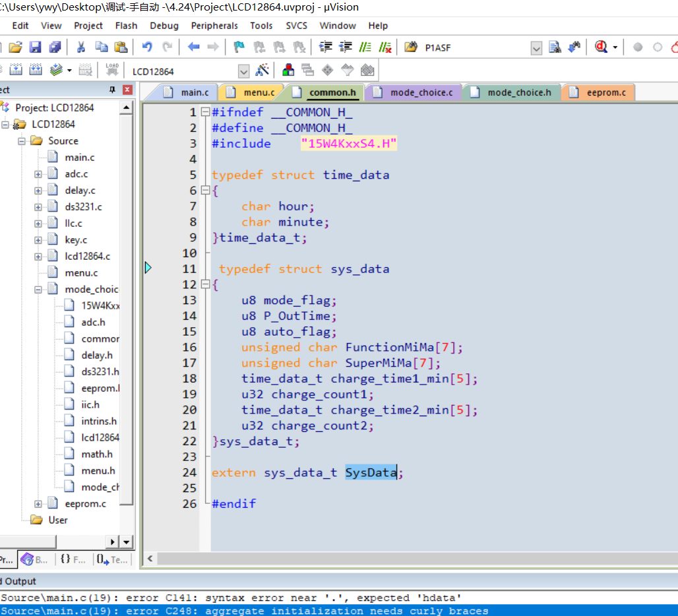
Task: Click the editor horizontal scroll left arrow
Action: [x=150, y=558]
